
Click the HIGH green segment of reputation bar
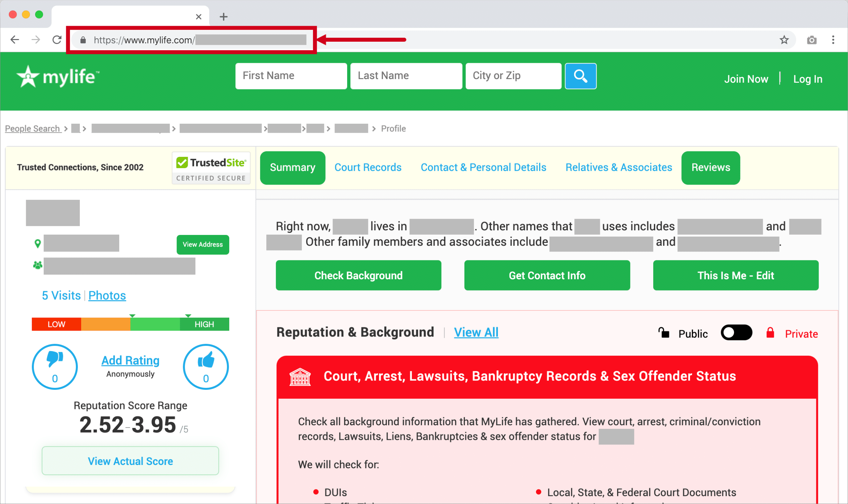(x=204, y=324)
